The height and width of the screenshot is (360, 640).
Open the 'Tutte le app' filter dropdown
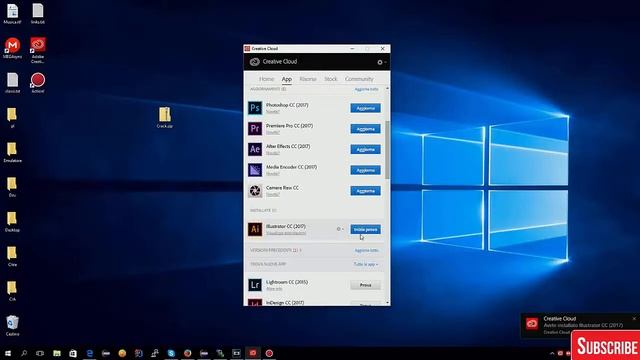[x=365, y=264]
